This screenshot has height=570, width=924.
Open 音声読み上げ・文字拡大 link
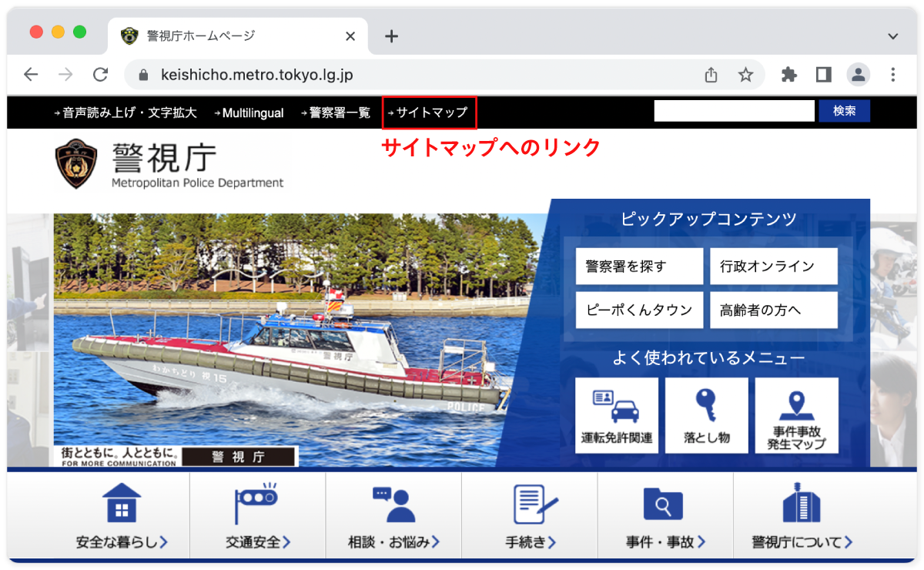coord(126,112)
